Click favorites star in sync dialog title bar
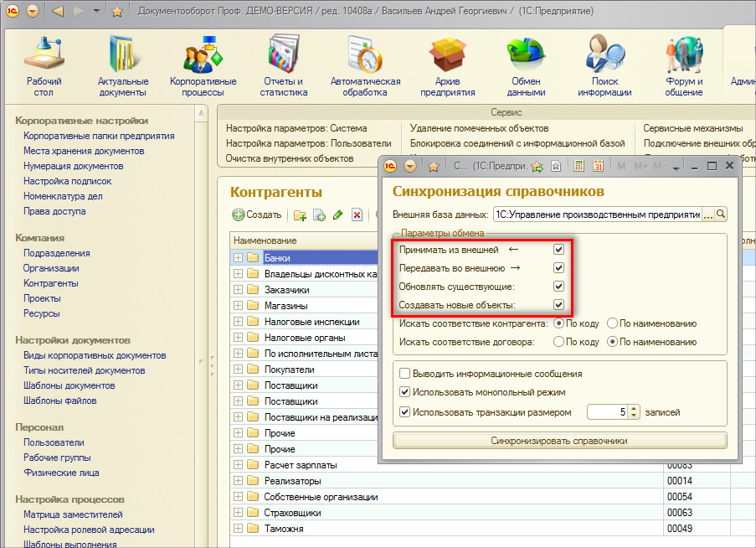Screen dimensions: 756x548 click(x=434, y=167)
